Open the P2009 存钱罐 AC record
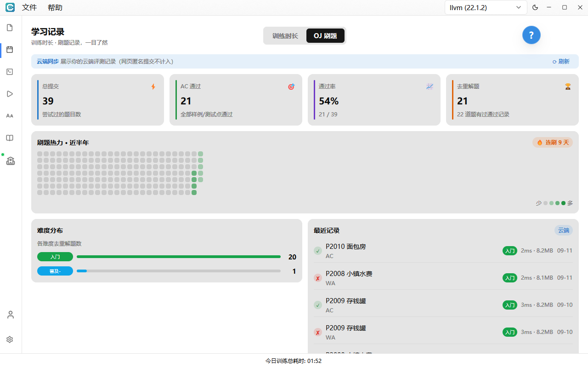 click(x=443, y=305)
